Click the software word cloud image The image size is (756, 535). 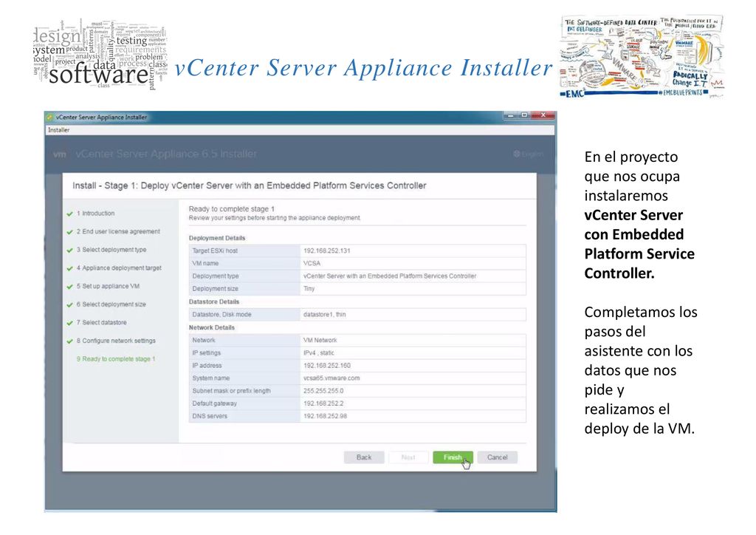coord(100,55)
